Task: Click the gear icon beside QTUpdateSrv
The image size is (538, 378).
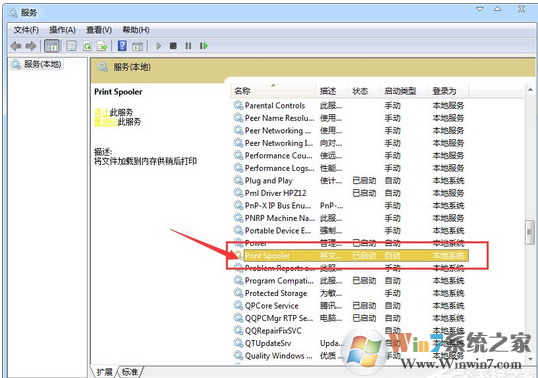Action: 238,343
